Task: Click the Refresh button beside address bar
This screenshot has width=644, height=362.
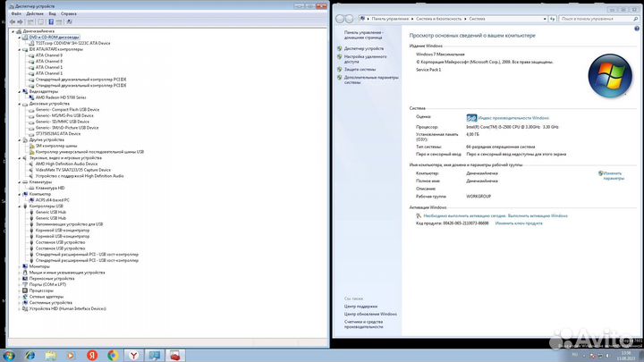Action: (x=553, y=19)
